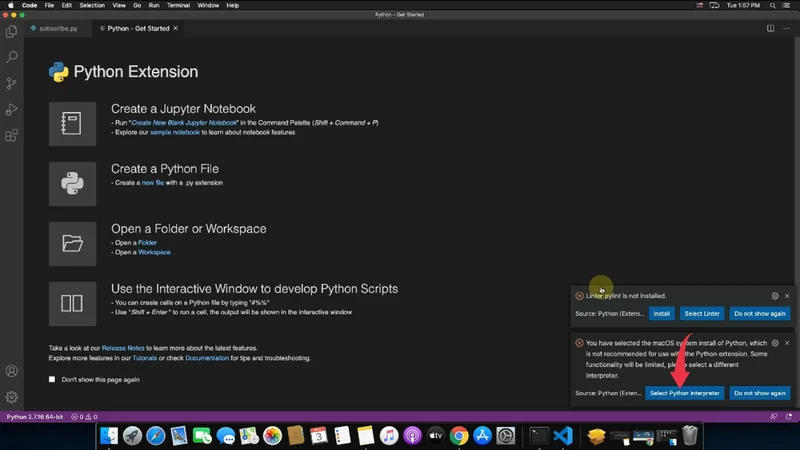Open the "sample notebook" link

pos(175,132)
